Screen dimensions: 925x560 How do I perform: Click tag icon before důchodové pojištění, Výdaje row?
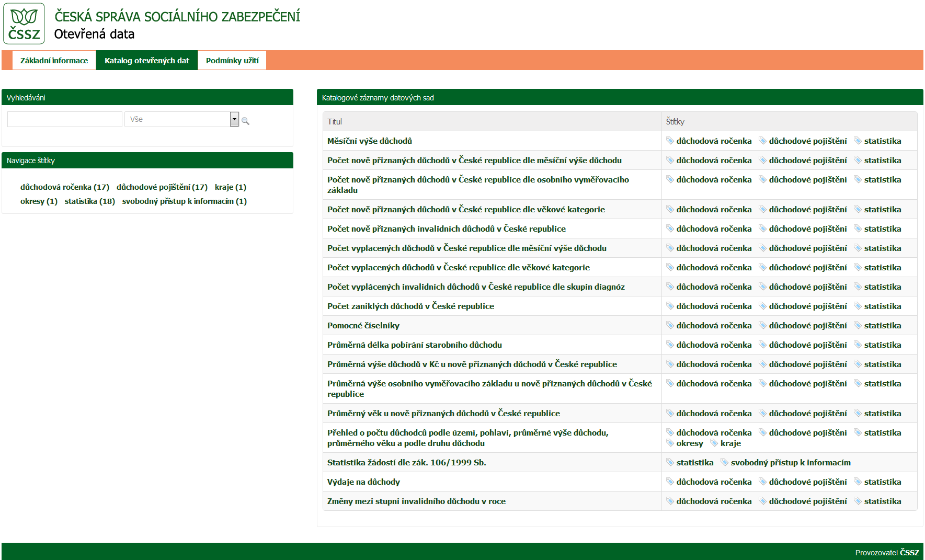763,482
